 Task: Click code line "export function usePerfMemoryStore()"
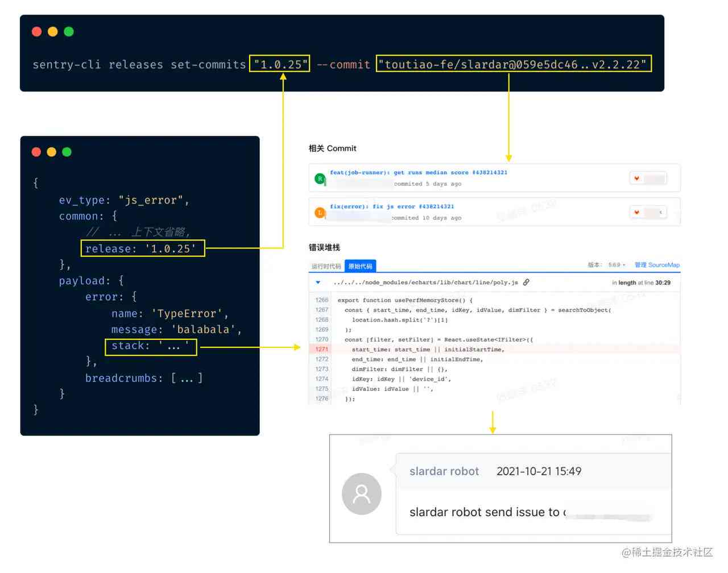pyautogui.click(x=405, y=300)
